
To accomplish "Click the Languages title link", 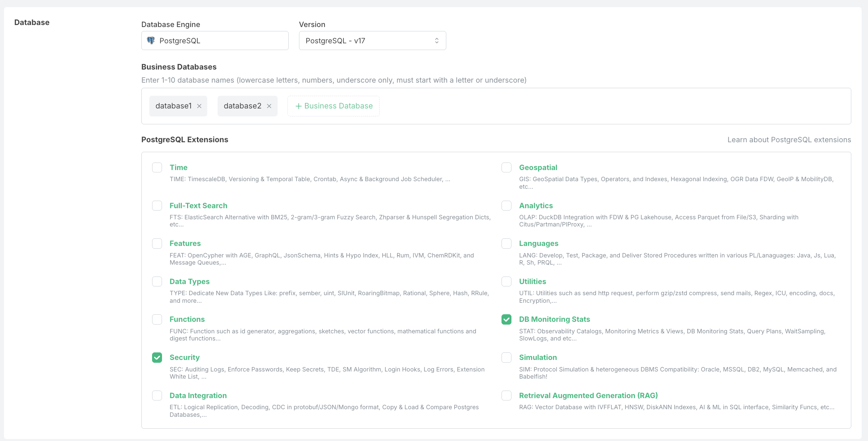I will point(538,244).
